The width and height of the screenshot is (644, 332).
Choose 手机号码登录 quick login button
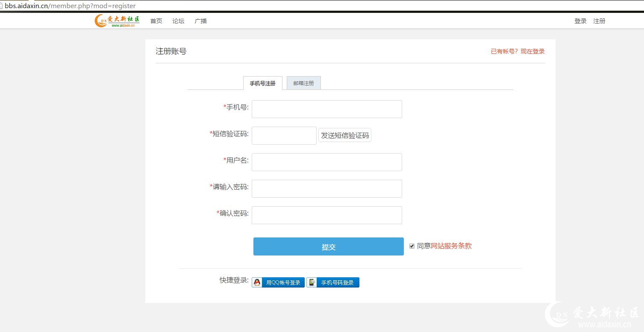[x=333, y=282]
